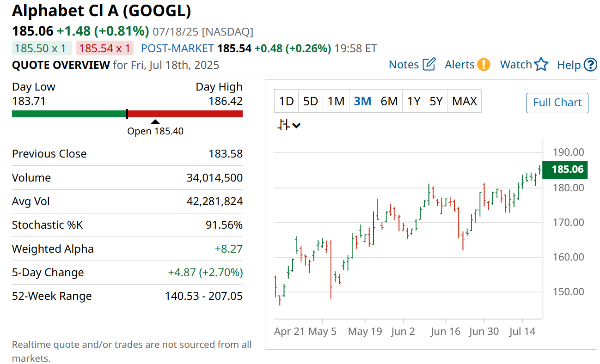This screenshot has width=600, height=364.
Task: Click the Weighted Alpha label
Action: pyautogui.click(x=53, y=249)
